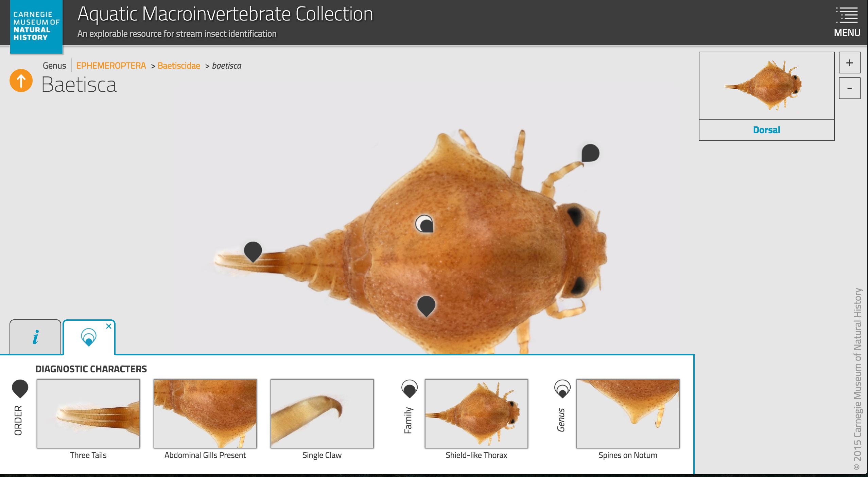Close the diagnostic characters panel

click(x=109, y=326)
